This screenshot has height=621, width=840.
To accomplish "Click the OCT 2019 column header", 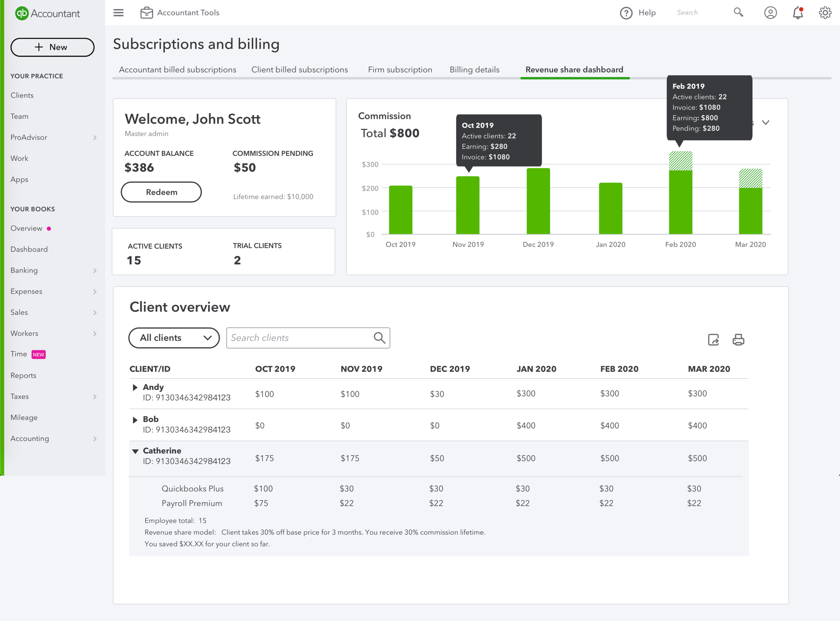I will coord(275,369).
